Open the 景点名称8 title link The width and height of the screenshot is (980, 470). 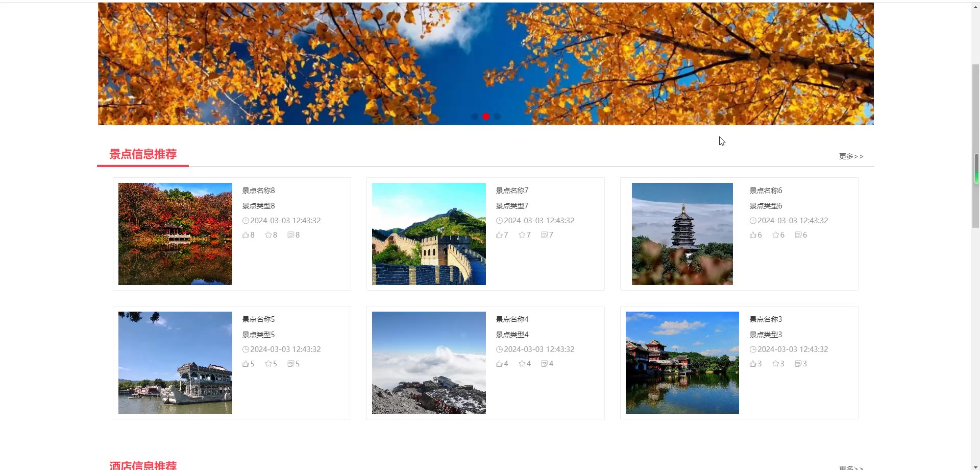tap(258, 191)
